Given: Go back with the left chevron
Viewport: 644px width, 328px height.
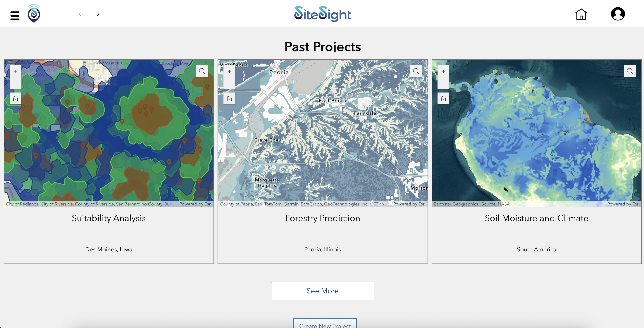Looking at the screenshot, I should pyautogui.click(x=80, y=14).
